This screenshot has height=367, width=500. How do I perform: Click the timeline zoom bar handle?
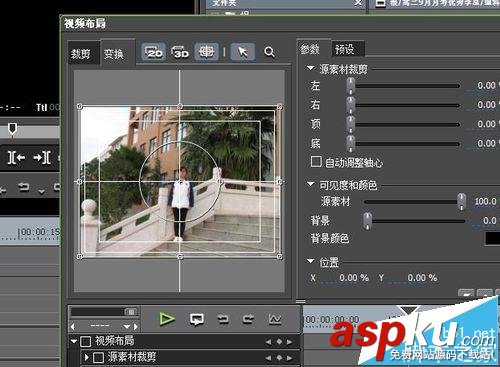tap(131, 312)
